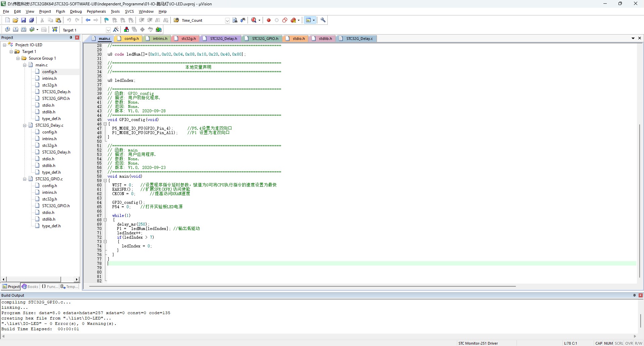The height and width of the screenshot is (346, 644).
Task: Expand the Time_Count find combo box
Action: pos(227,20)
